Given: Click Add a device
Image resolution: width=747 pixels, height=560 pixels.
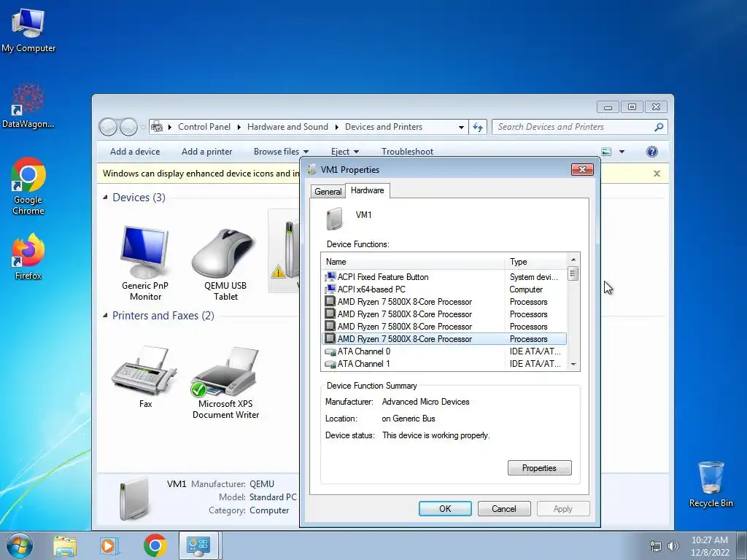Looking at the screenshot, I should click(x=135, y=152).
